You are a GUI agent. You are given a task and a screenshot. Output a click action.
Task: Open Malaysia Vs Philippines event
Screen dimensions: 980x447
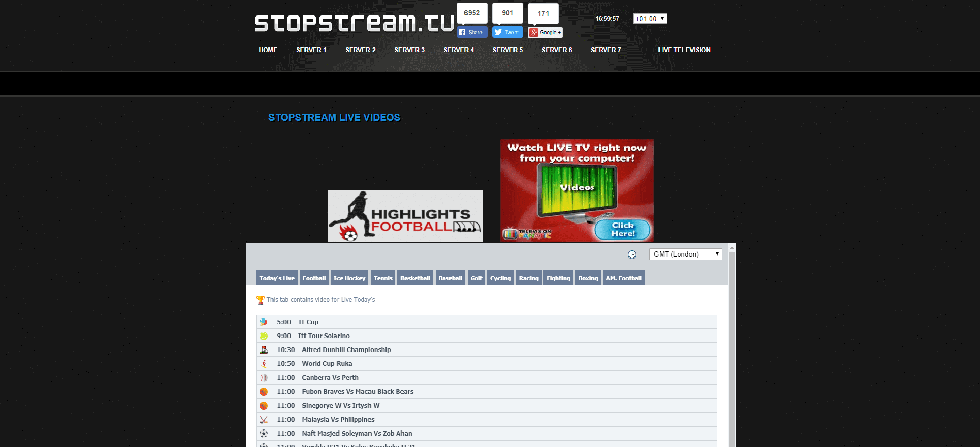[487, 419]
